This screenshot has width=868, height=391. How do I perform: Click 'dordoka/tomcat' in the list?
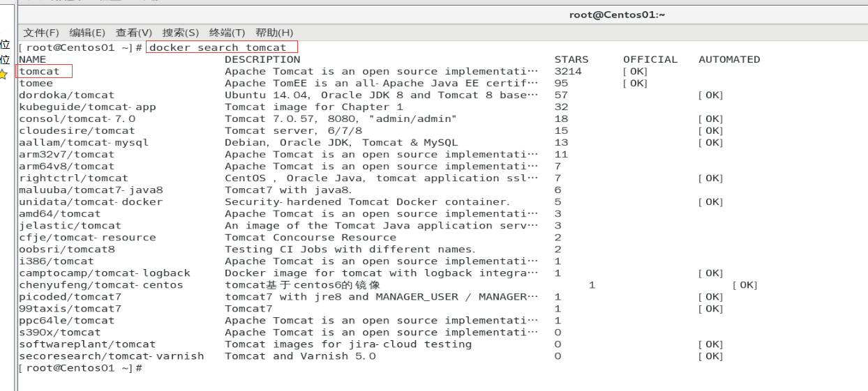click(x=67, y=95)
